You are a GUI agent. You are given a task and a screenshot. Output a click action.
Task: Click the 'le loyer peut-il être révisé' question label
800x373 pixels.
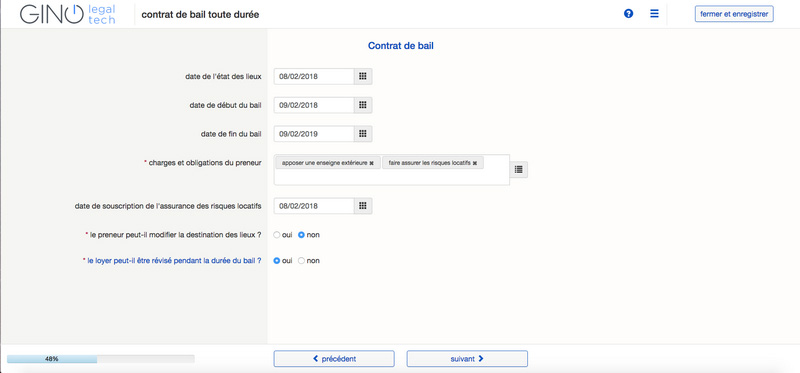174,260
